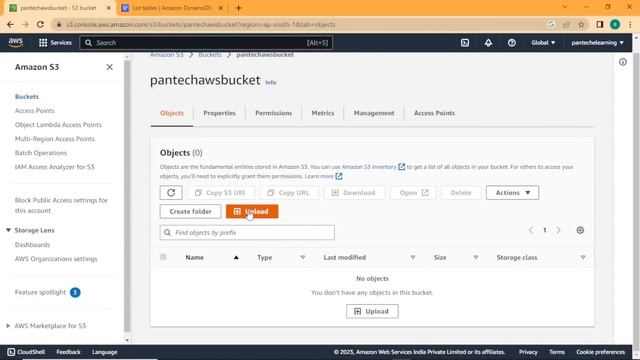640x360 pixels.
Task: Open Access Points in the sidebar
Action: pos(35,111)
